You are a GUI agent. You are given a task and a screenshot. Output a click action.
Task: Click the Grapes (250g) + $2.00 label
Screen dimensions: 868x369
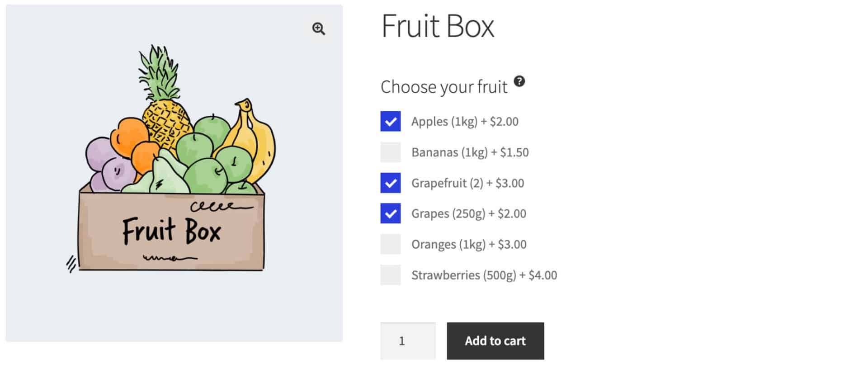coord(468,213)
